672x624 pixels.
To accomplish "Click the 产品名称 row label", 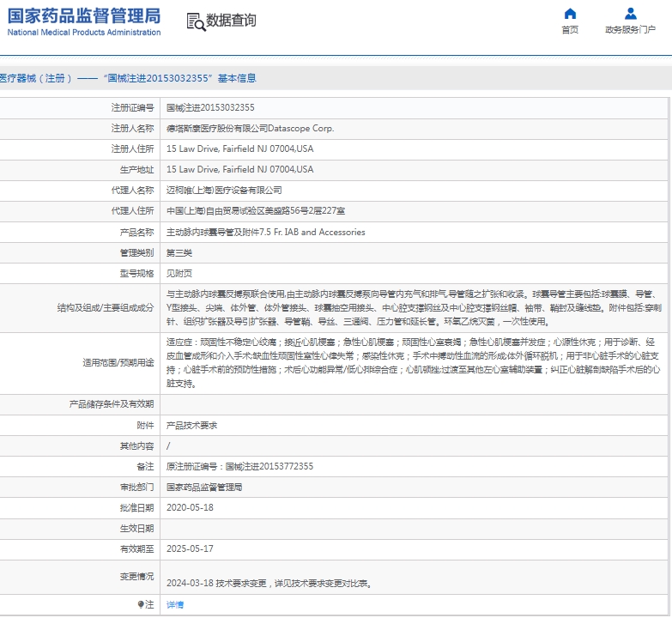I will (136, 232).
